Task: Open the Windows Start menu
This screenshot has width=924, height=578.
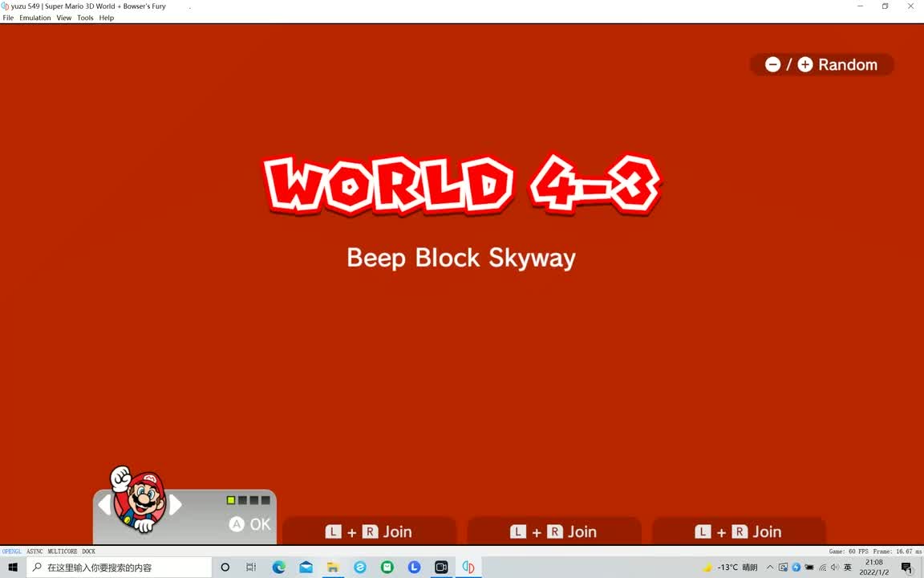Action: [13, 568]
